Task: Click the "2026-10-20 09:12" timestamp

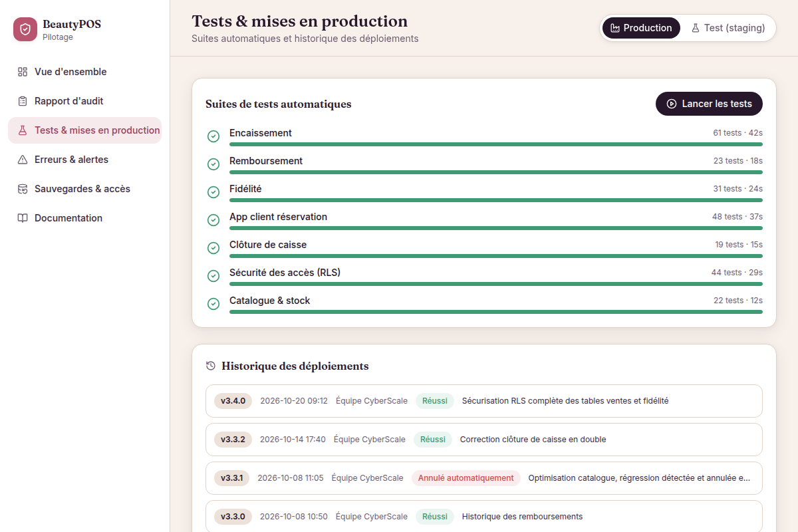Action: (x=294, y=401)
